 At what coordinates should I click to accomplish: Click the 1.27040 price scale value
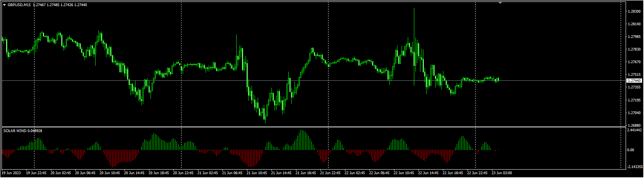click(634, 113)
